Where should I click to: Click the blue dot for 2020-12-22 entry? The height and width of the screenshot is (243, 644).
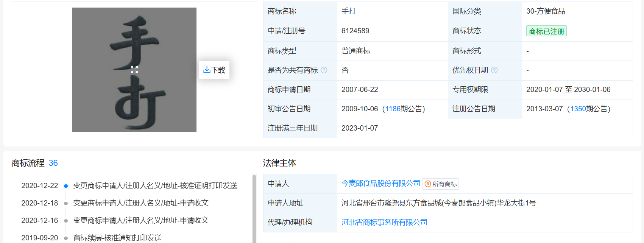coord(66,186)
